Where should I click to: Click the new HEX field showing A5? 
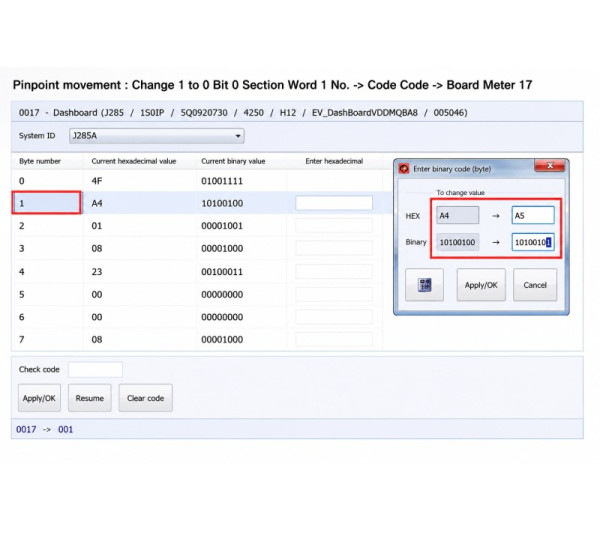click(x=533, y=215)
